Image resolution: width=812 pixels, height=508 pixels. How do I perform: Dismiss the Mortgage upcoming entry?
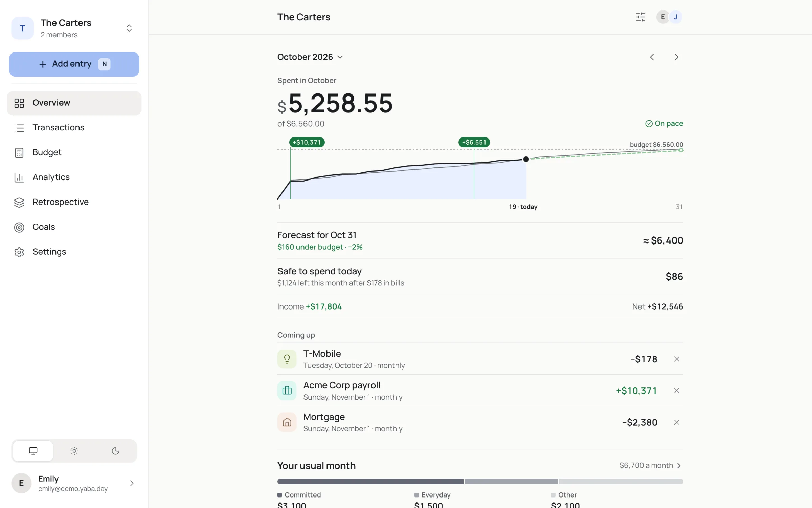click(676, 422)
